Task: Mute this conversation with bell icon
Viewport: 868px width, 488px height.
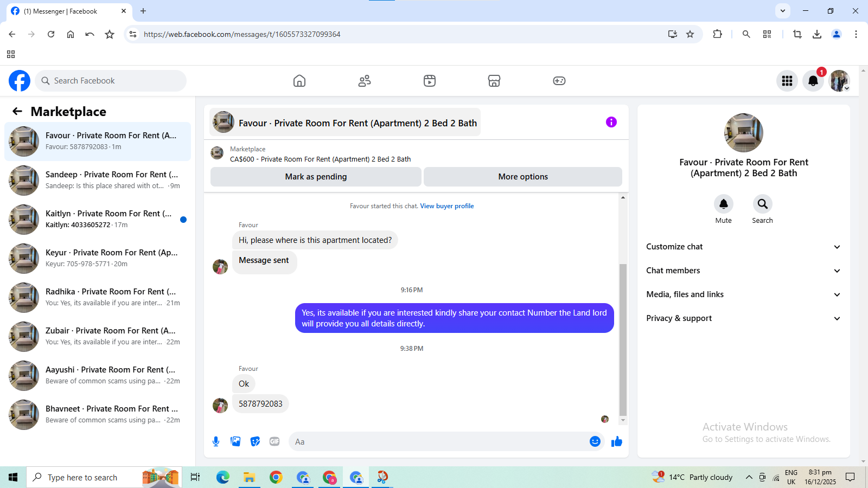Action: pyautogui.click(x=724, y=204)
